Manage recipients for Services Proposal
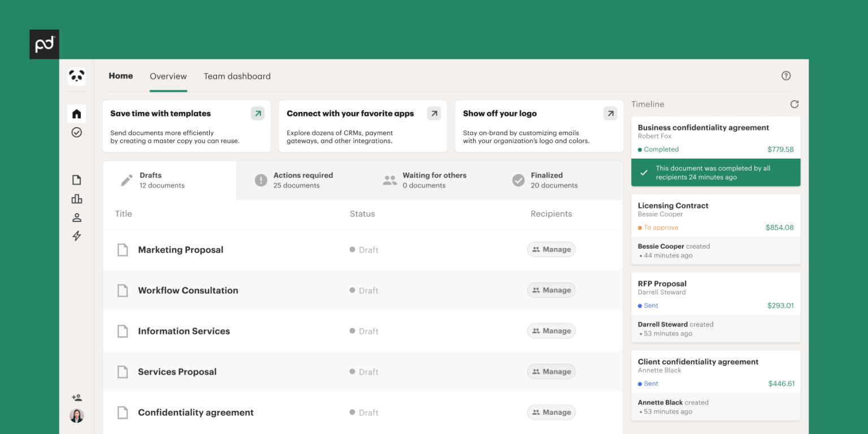 (552, 372)
